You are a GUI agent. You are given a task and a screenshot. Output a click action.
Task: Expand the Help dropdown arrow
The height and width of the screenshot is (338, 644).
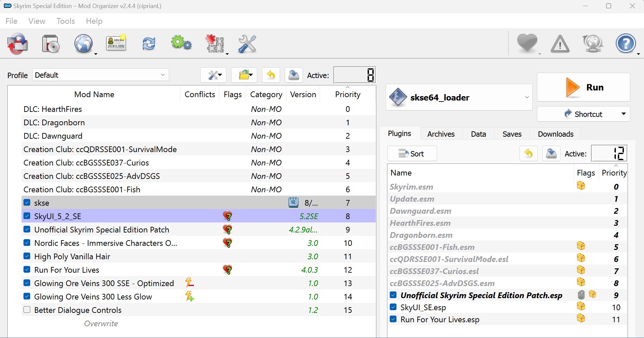click(638, 54)
